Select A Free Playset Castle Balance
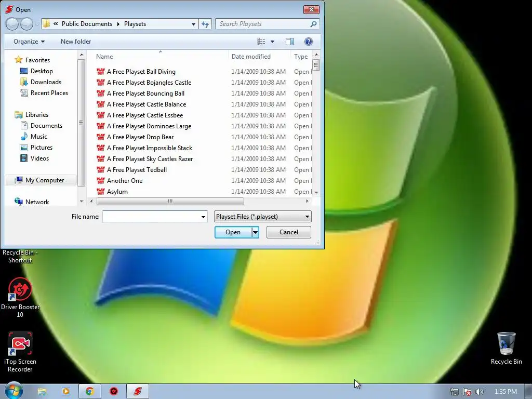The width and height of the screenshot is (532, 399). 141,104
